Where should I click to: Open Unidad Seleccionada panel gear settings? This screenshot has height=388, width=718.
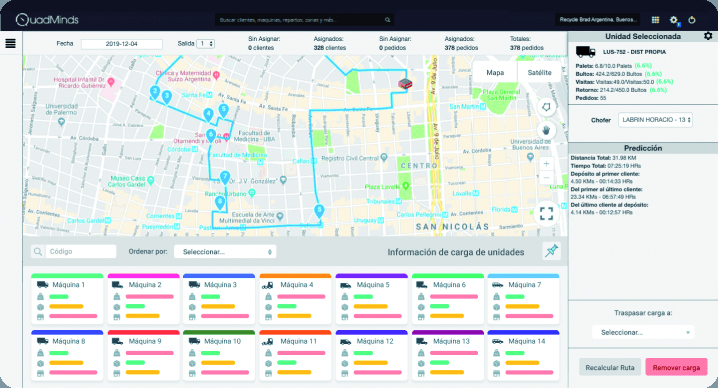(x=708, y=36)
